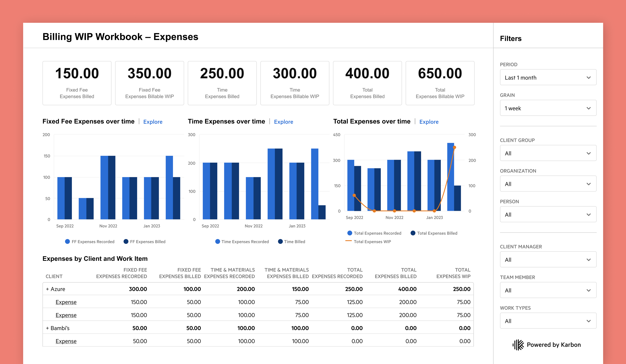This screenshot has height=364, width=626.
Task: Toggle Total Expenses WIP legend line
Action: click(x=349, y=241)
